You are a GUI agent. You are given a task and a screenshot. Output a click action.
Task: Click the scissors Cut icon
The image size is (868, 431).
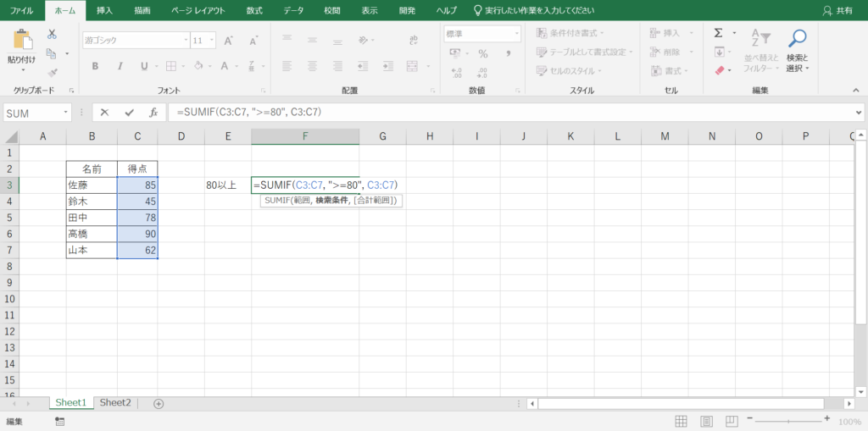(52, 34)
